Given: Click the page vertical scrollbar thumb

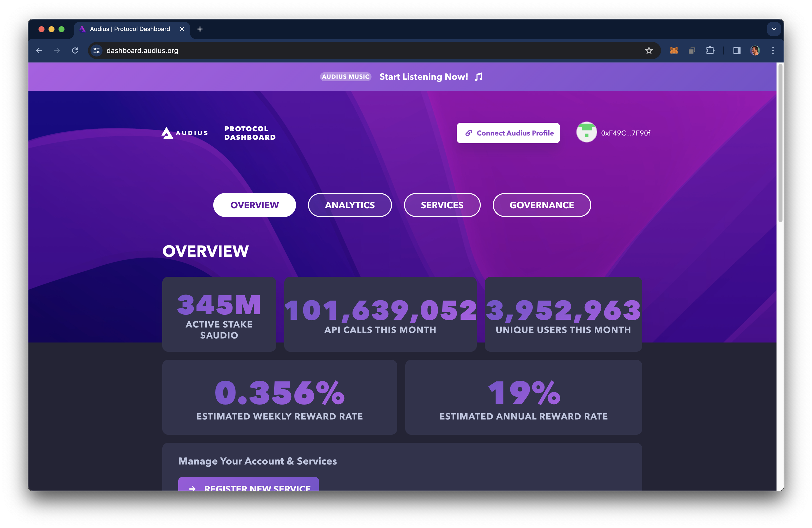Looking at the screenshot, I should (780, 143).
